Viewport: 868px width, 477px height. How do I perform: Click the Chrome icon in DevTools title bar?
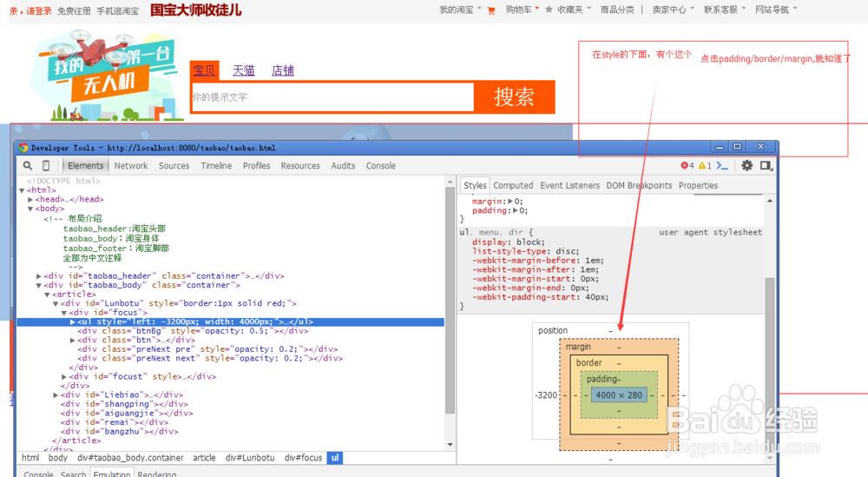click(23, 148)
